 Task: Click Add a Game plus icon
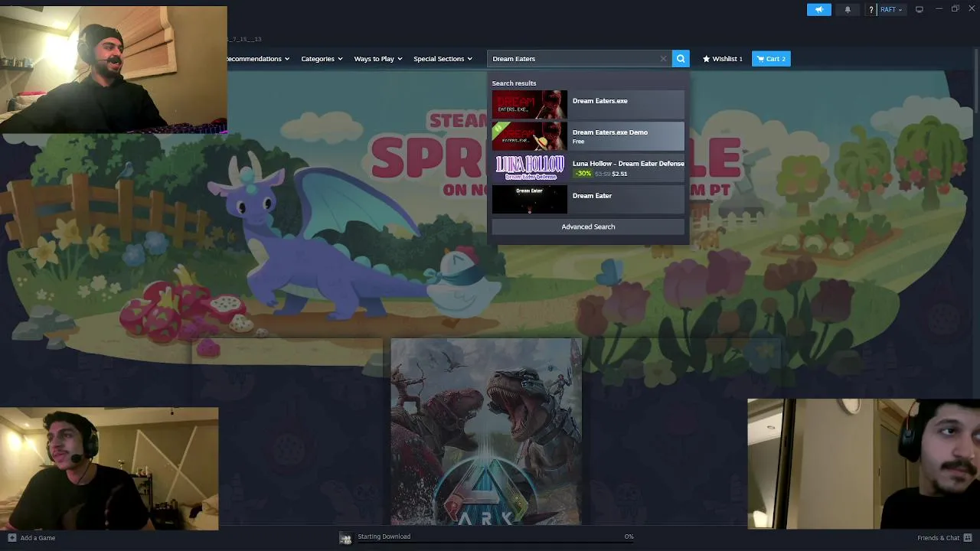point(11,538)
